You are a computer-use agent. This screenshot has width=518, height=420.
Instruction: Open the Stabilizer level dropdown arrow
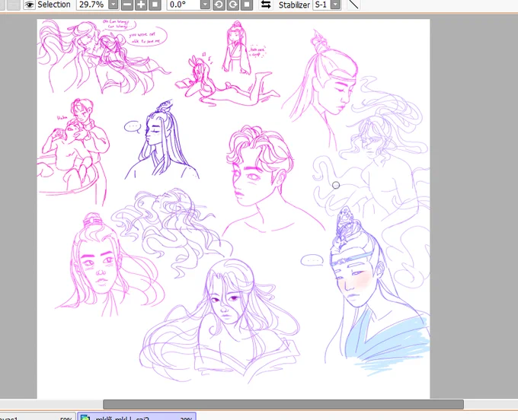[335, 5]
